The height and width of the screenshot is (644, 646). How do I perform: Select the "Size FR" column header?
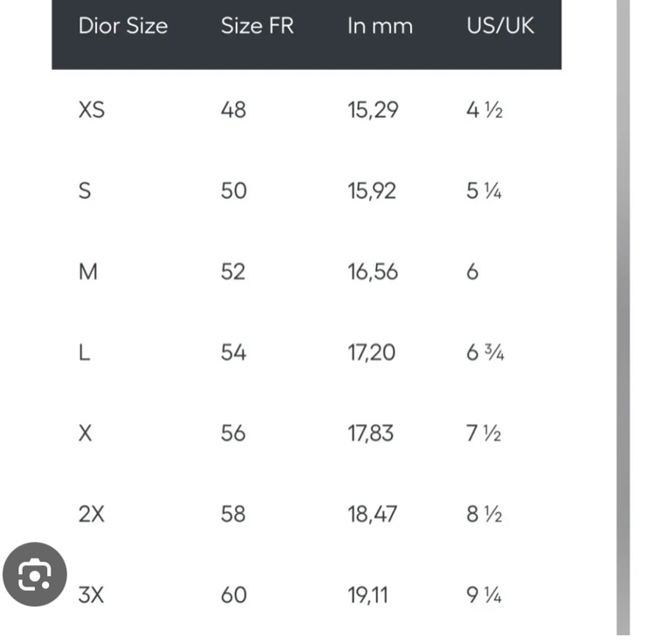click(x=258, y=25)
